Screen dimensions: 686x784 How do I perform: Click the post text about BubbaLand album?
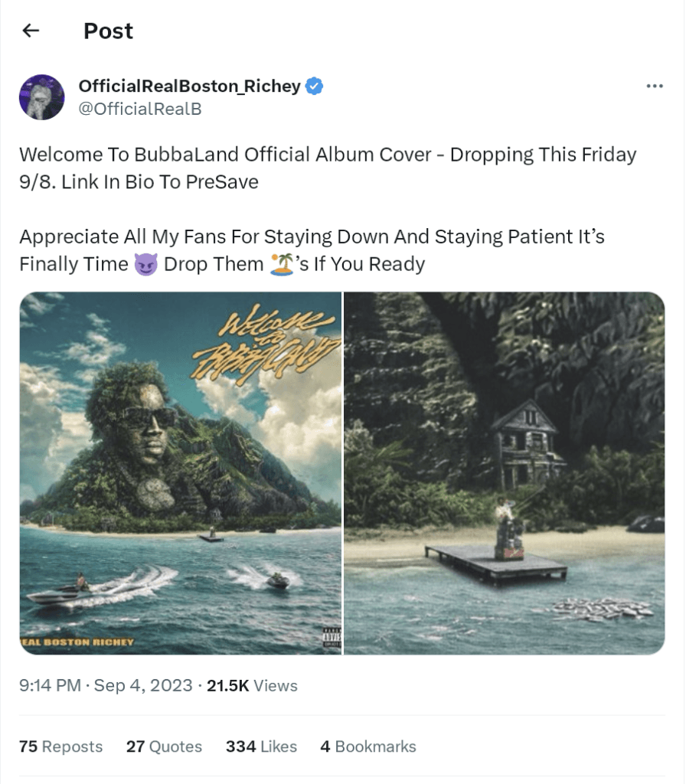[328, 209]
